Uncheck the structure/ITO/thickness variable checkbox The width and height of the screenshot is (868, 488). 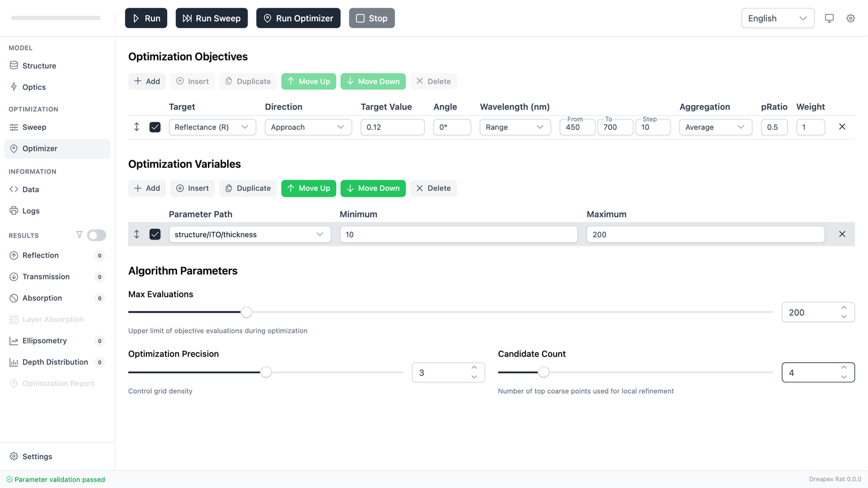[155, 234]
